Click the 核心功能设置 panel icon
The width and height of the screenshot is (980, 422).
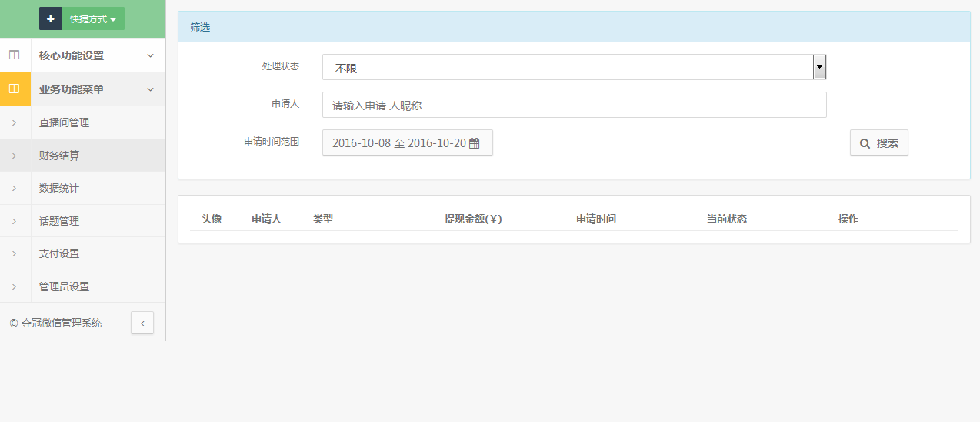(14, 55)
